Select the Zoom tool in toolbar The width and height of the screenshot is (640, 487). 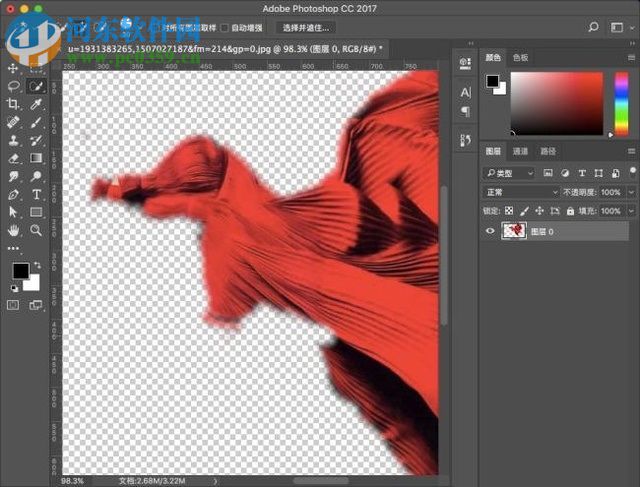36,230
